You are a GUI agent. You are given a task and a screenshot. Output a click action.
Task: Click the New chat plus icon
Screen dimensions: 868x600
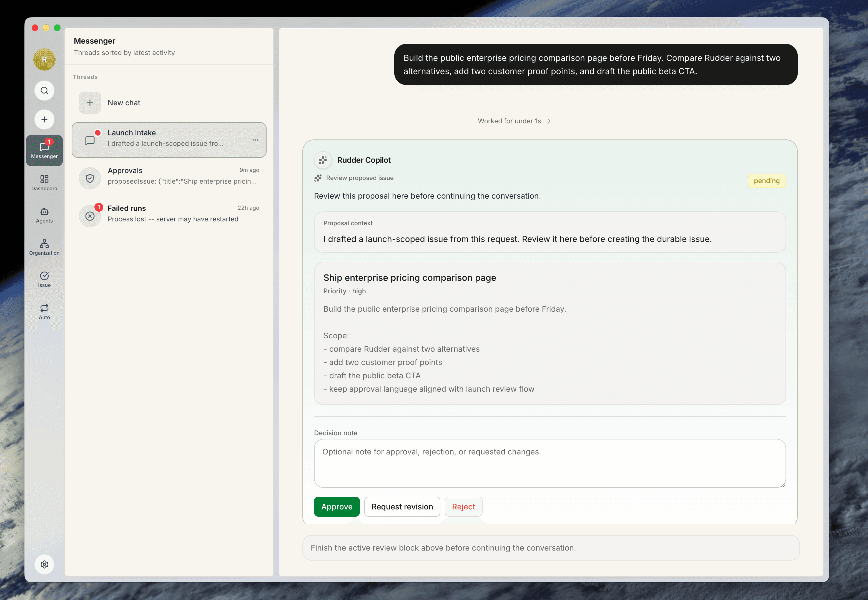90,102
